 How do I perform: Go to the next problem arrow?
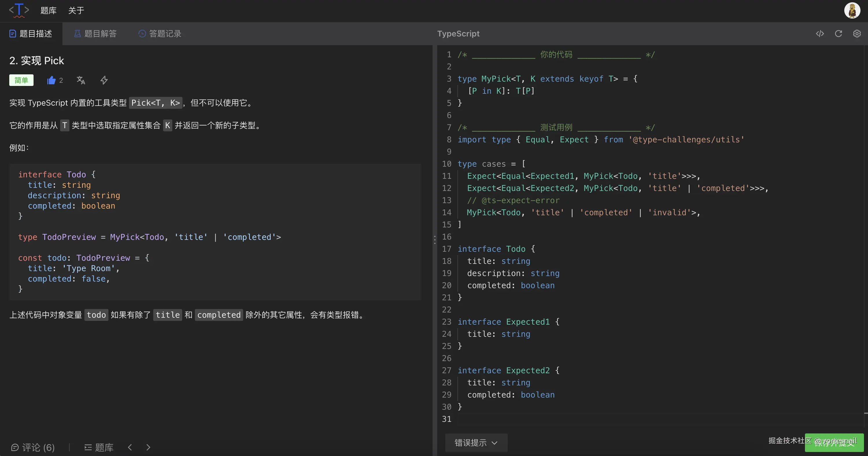[148, 447]
